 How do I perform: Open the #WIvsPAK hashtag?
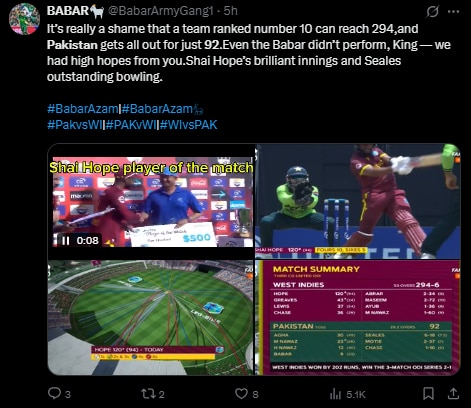189,125
